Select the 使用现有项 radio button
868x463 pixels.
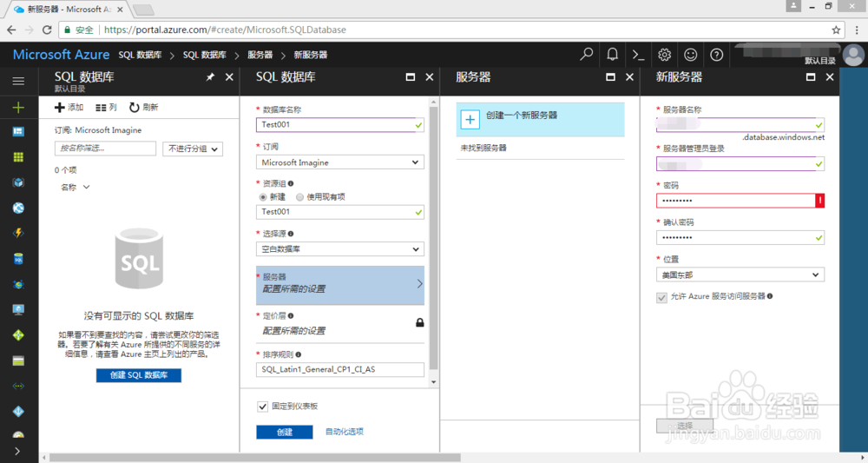(x=299, y=197)
